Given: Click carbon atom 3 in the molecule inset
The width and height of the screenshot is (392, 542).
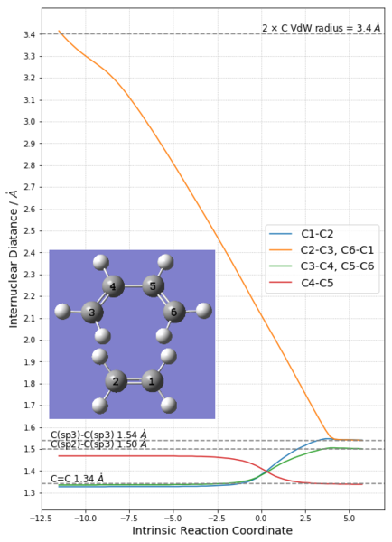Looking at the screenshot, I should (92, 313).
